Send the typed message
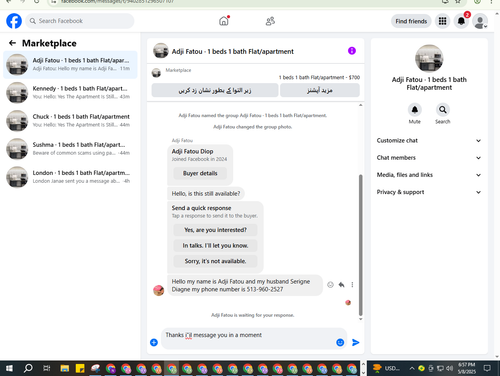500x376 pixels. 356,342
